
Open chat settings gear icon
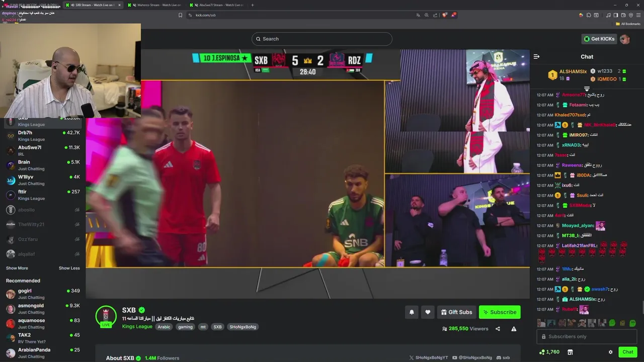point(611,352)
